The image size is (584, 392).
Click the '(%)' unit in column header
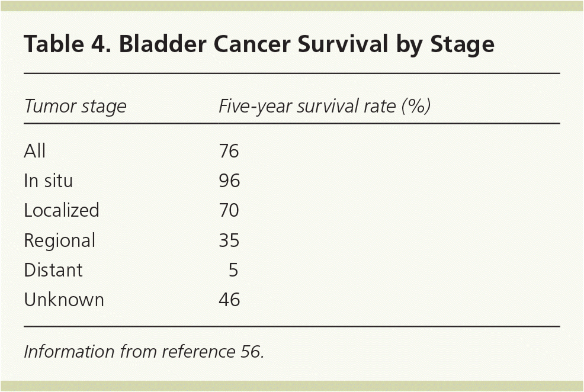coord(415,107)
